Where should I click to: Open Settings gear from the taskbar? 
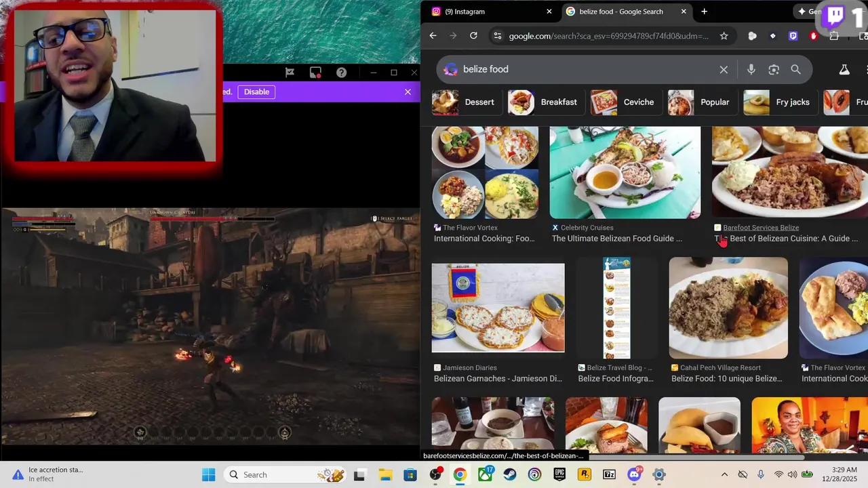[x=658, y=474]
